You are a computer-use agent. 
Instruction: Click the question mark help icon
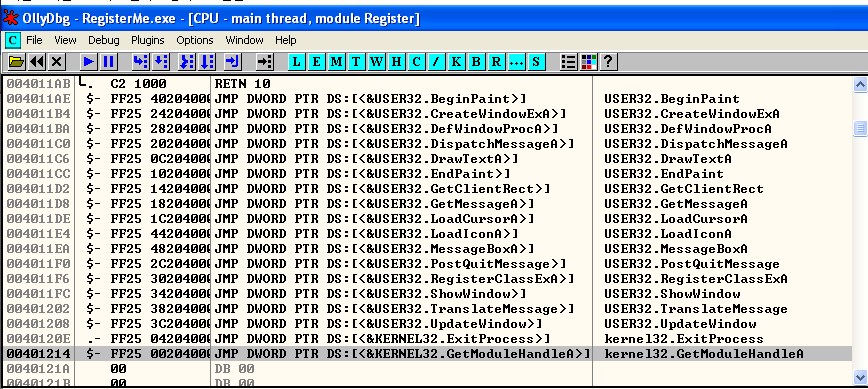(x=608, y=61)
